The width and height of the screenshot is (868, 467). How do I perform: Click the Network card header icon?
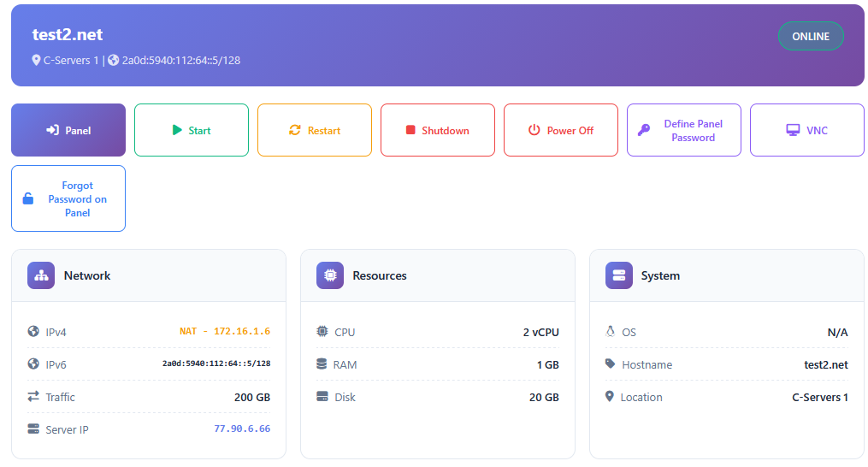41,275
